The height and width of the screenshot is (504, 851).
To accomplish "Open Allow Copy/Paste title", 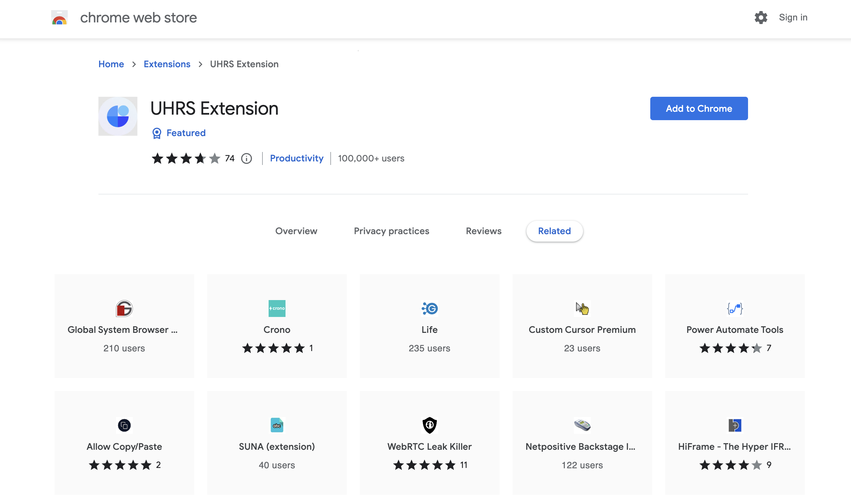I will click(124, 447).
